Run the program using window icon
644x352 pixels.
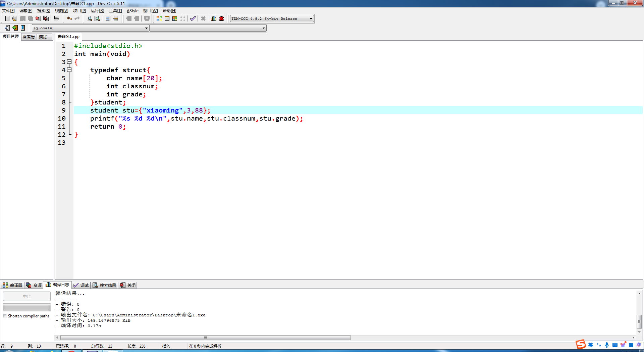pos(167,18)
